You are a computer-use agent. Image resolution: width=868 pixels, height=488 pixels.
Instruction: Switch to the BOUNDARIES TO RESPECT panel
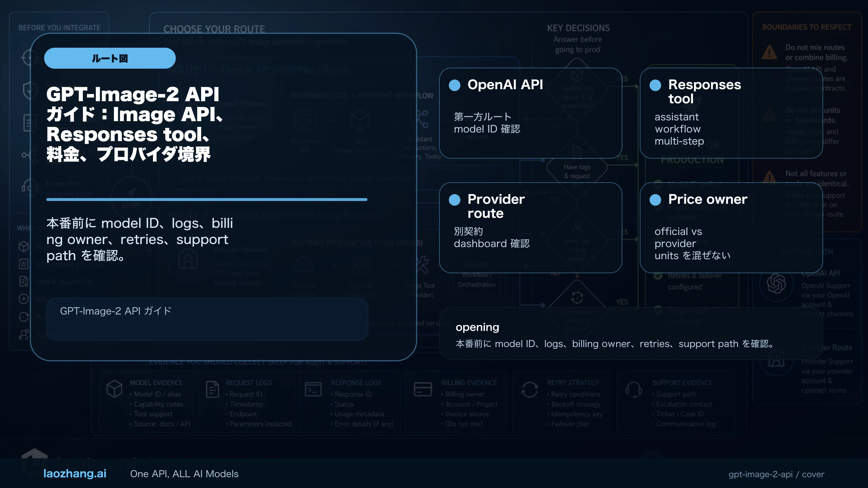click(806, 27)
